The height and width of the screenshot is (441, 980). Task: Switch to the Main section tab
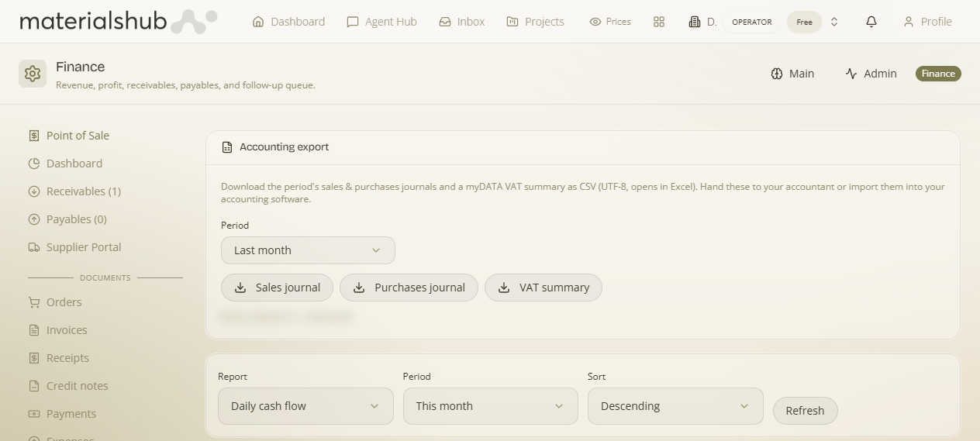point(792,74)
